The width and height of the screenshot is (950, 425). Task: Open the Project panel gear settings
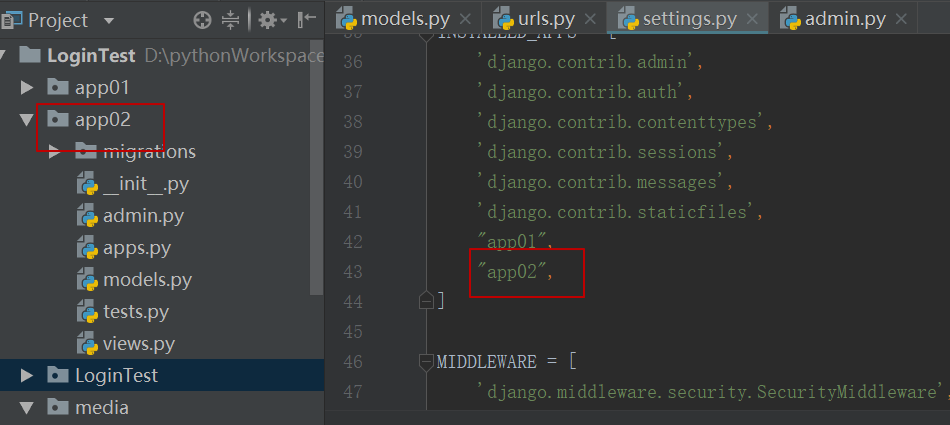[267, 20]
